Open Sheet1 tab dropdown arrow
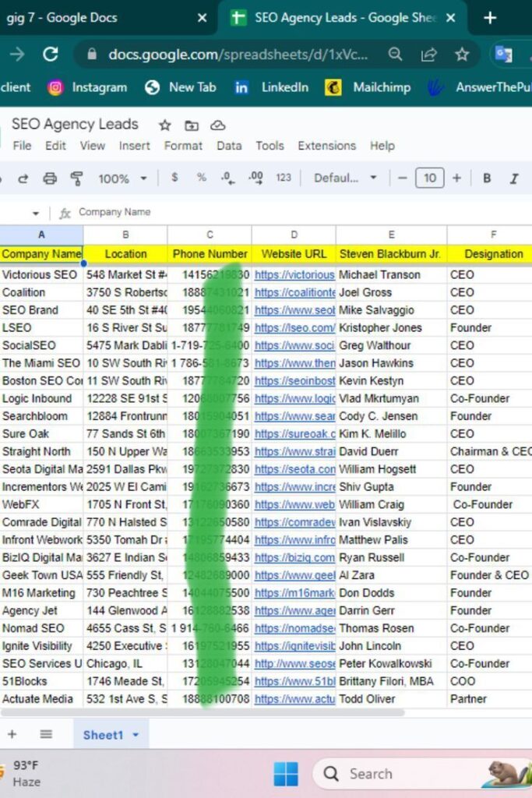Viewport: 532px width, 798px height. (136, 735)
